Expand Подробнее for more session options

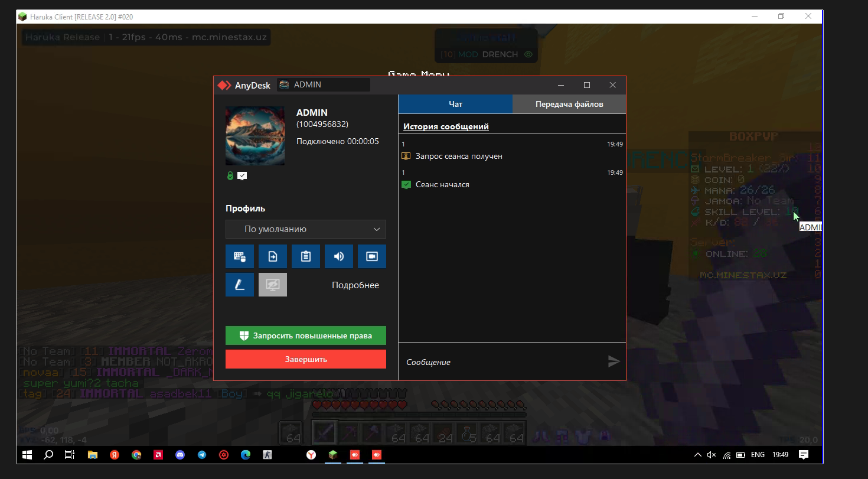[354, 285]
